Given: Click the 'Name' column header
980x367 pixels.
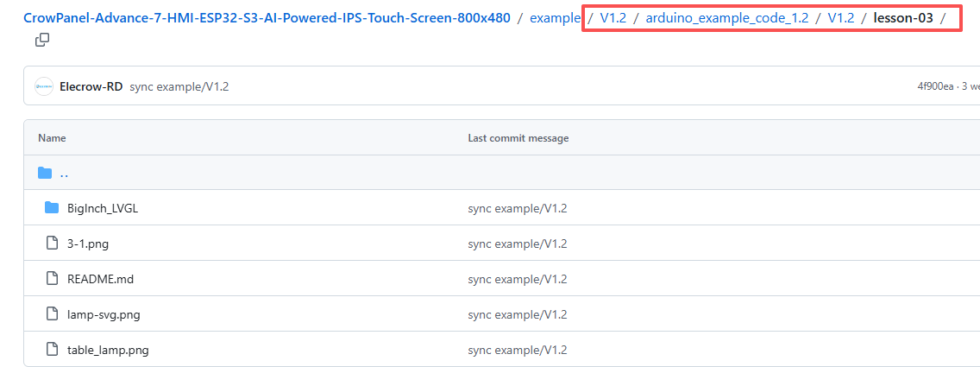Looking at the screenshot, I should tap(52, 138).
